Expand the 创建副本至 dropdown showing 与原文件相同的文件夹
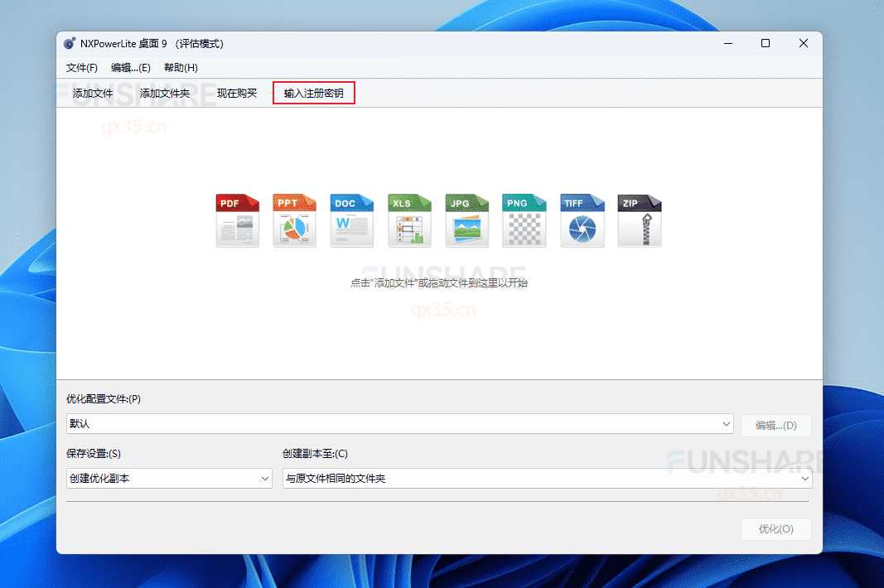The height and width of the screenshot is (588, 884). pos(547,478)
